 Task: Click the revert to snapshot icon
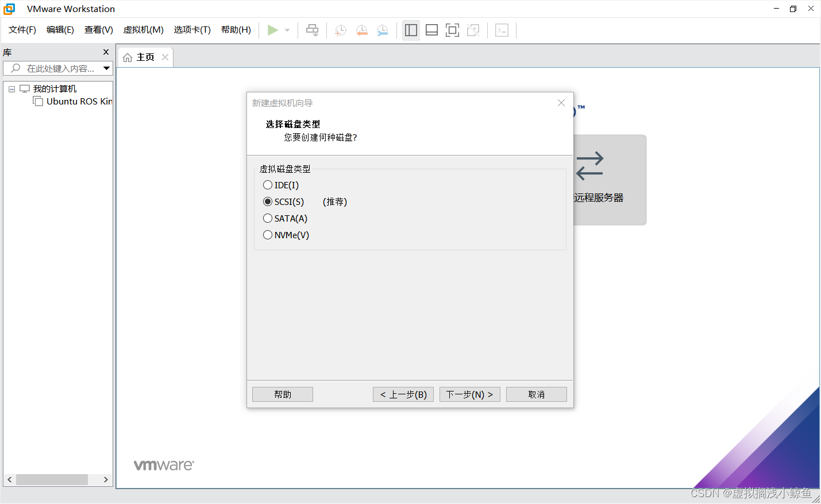[361, 30]
